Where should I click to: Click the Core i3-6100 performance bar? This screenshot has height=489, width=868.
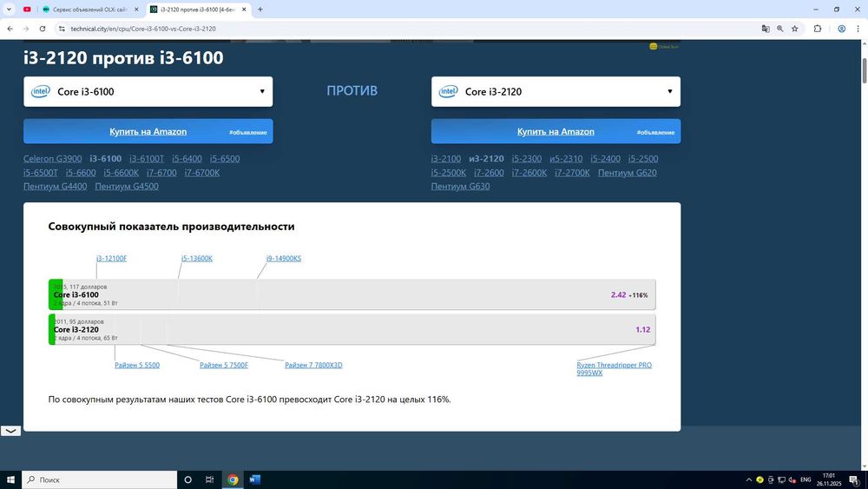(352, 294)
